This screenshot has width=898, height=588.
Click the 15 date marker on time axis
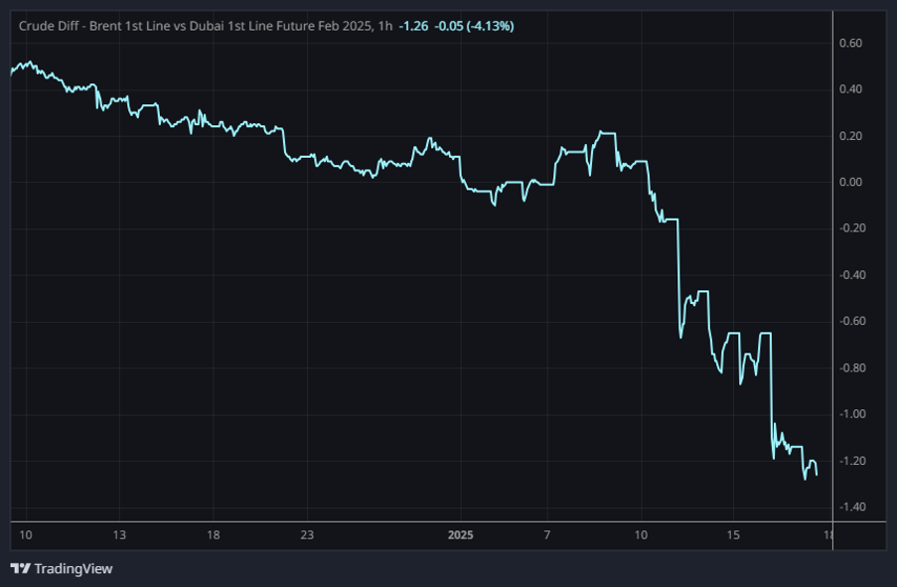point(731,535)
